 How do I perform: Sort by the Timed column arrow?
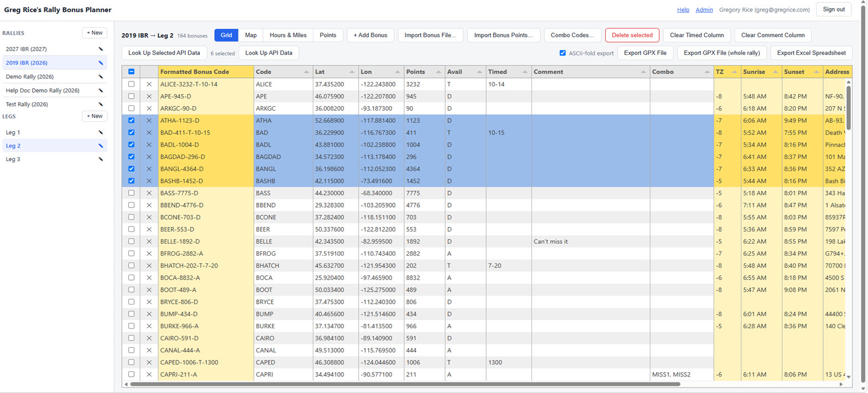point(524,72)
